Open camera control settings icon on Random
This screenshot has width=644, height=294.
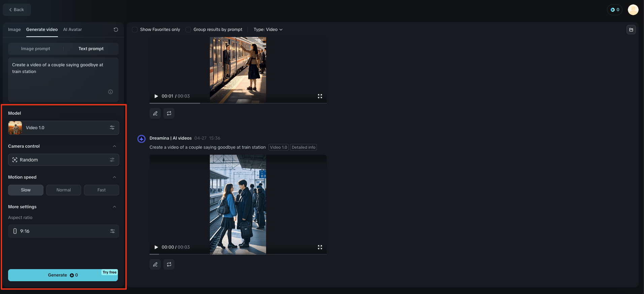pos(112,160)
